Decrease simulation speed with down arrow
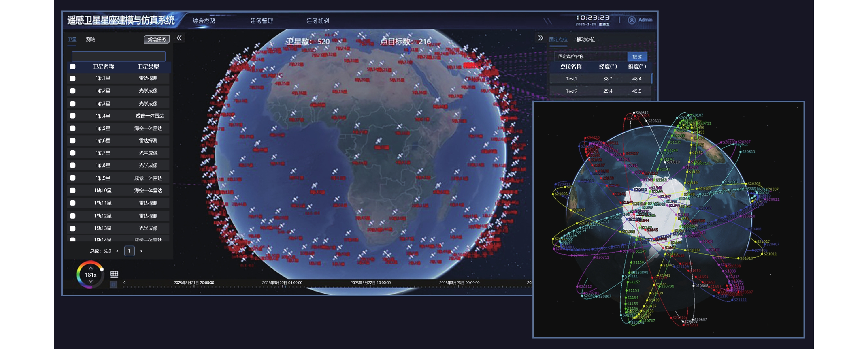 pos(91,281)
